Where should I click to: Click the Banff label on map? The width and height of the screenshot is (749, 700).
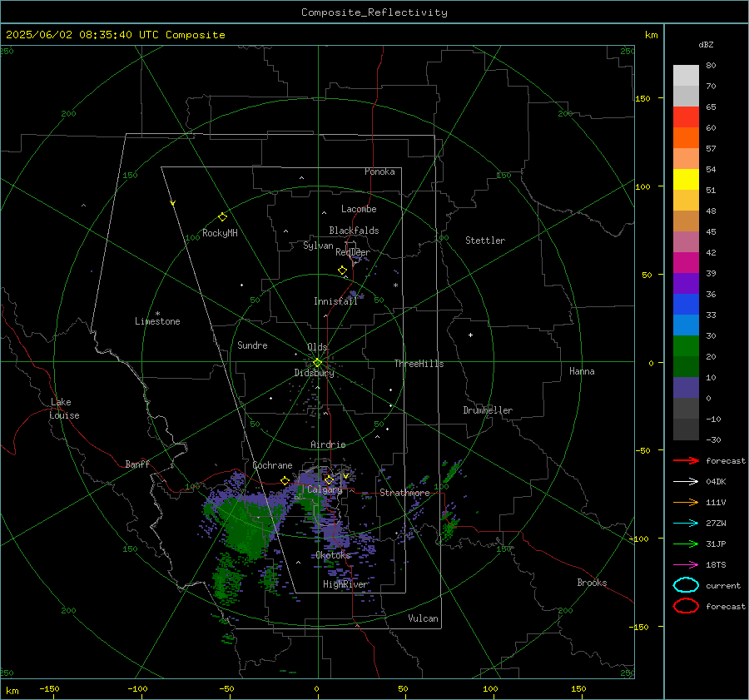pos(137,464)
